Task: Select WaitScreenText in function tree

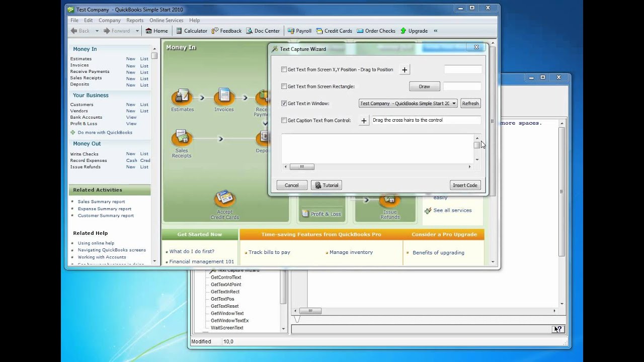Action: [x=227, y=328]
